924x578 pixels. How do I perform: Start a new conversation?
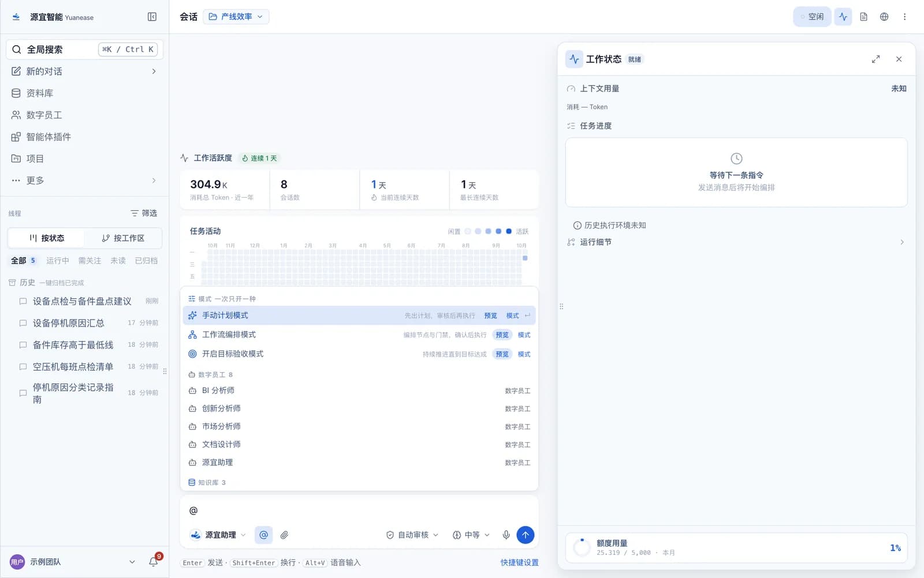(x=84, y=71)
